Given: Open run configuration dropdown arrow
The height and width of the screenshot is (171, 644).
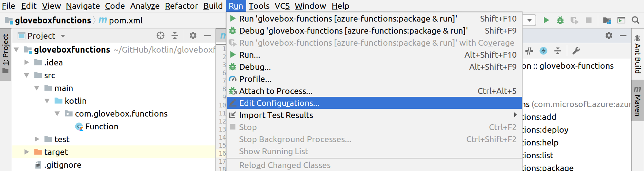Looking at the screenshot, I should pos(530,20).
